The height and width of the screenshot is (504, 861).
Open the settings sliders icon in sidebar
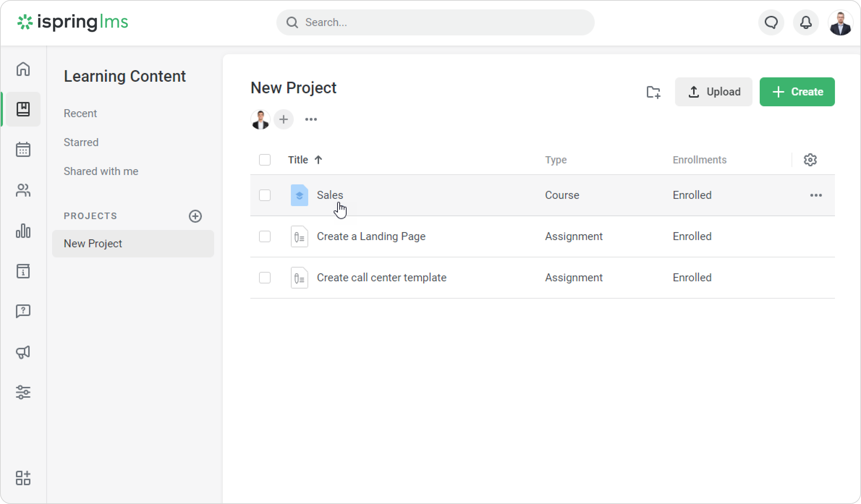point(23,392)
